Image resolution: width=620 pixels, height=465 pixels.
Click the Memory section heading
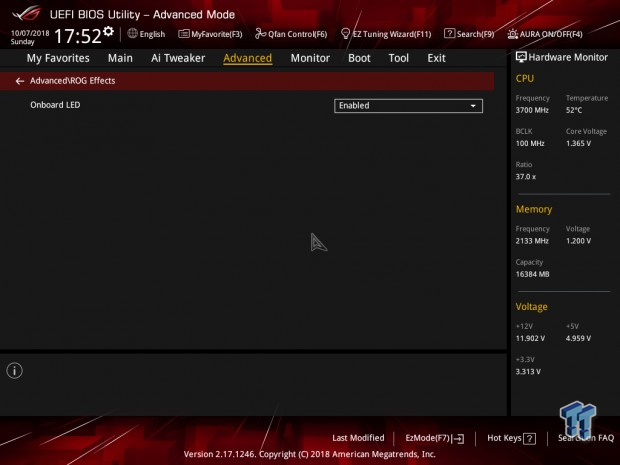(534, 210)
